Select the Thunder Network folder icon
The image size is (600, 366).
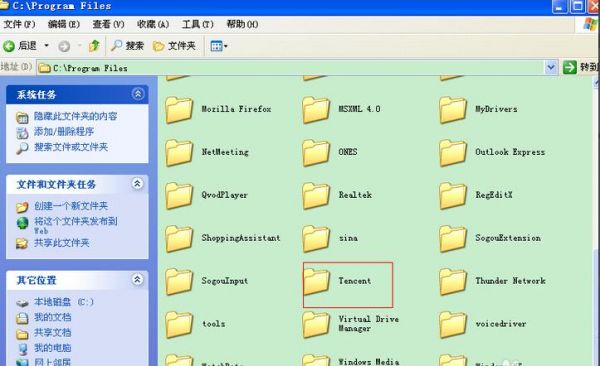(x=453, y=282)
